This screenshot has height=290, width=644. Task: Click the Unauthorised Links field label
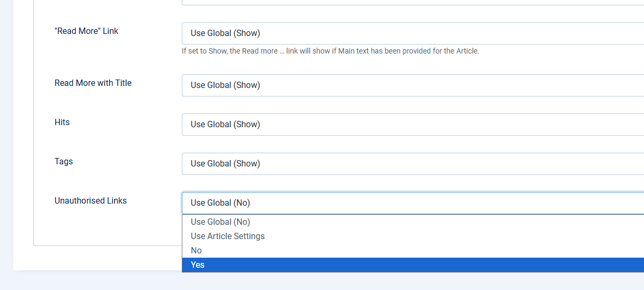[x=91, y=201]
